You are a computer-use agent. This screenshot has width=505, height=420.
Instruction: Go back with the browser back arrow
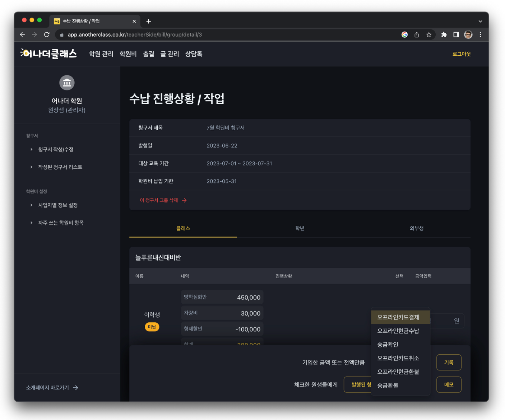22,34
